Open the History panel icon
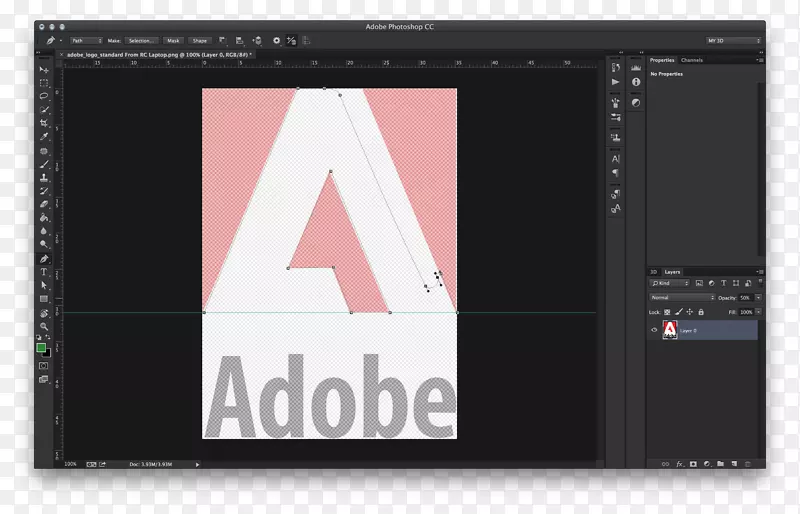Viewport: 800px width, 514px height. 615,67
